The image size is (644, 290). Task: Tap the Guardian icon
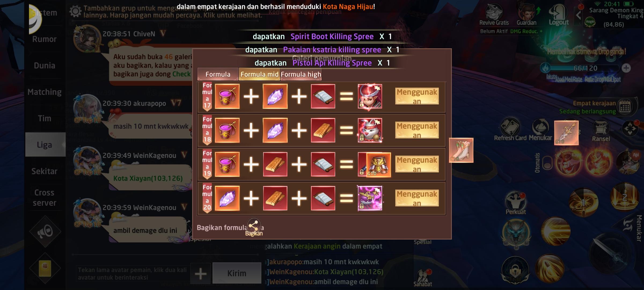pyautogui.click(x=526, y=15)
